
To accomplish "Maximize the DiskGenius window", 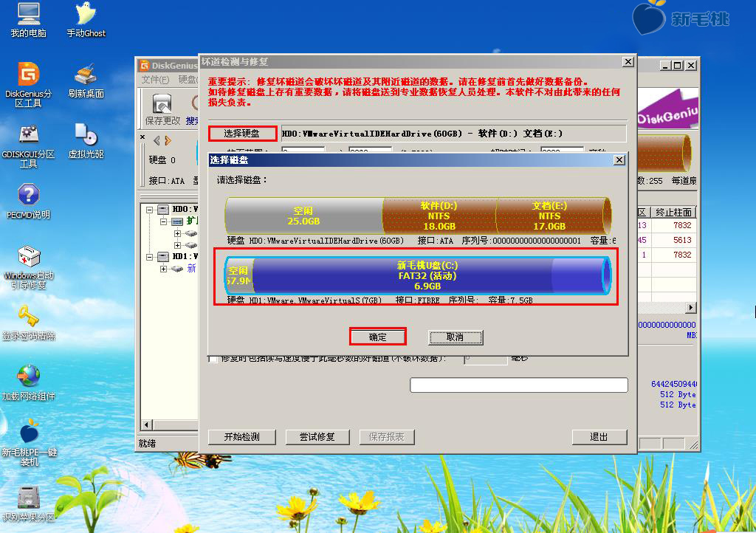I will pos(678,66).
